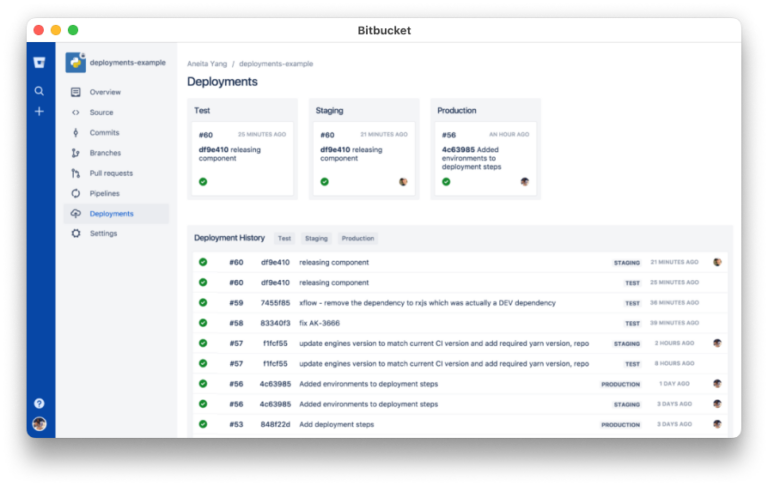Open the #60 Test environment card

pos(242,159)
